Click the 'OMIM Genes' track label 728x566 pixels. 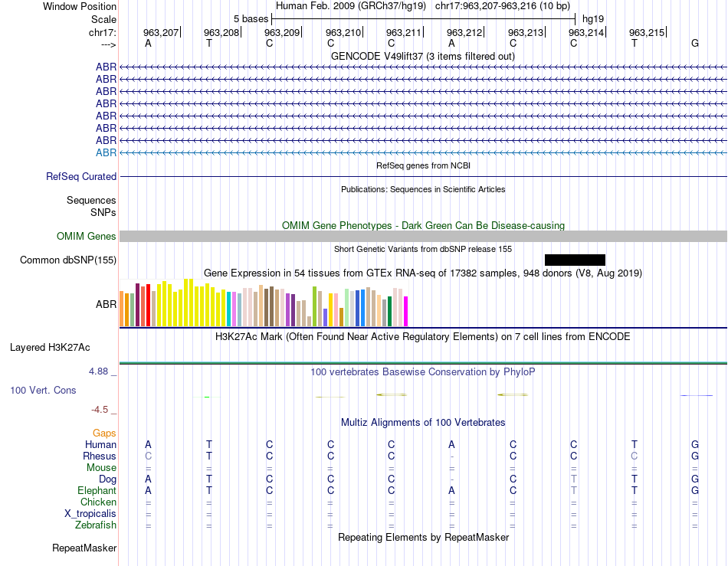click(x=86, y=236)
